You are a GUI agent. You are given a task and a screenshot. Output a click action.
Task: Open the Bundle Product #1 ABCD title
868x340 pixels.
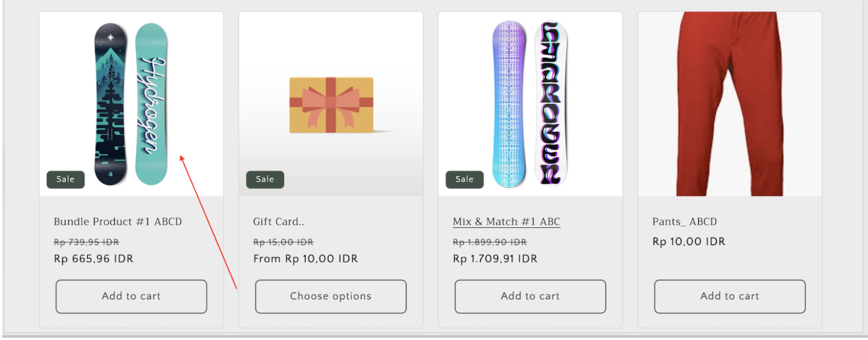click(x=118, y=222)
